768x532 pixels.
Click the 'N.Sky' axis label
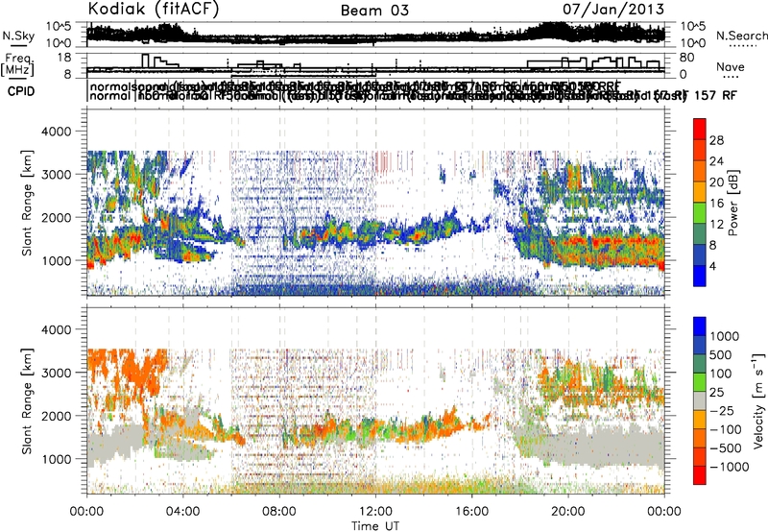[x=18, y=36]
